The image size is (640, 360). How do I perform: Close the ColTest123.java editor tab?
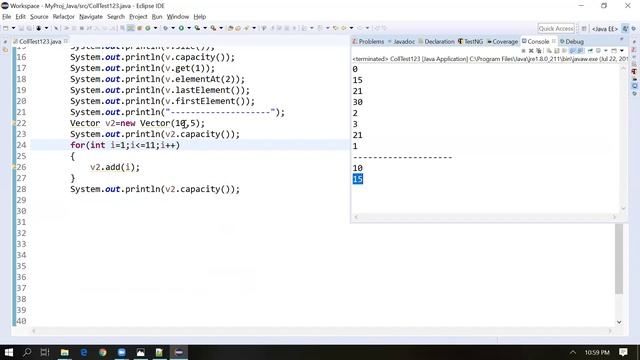(66, 41)
